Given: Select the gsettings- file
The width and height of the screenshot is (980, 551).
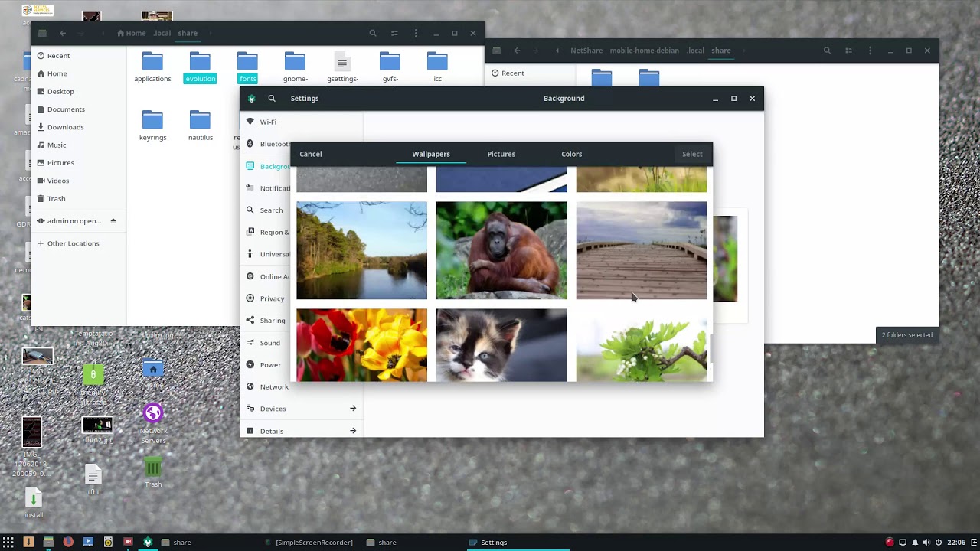Looking at the screenshot, I should (342, 67).
